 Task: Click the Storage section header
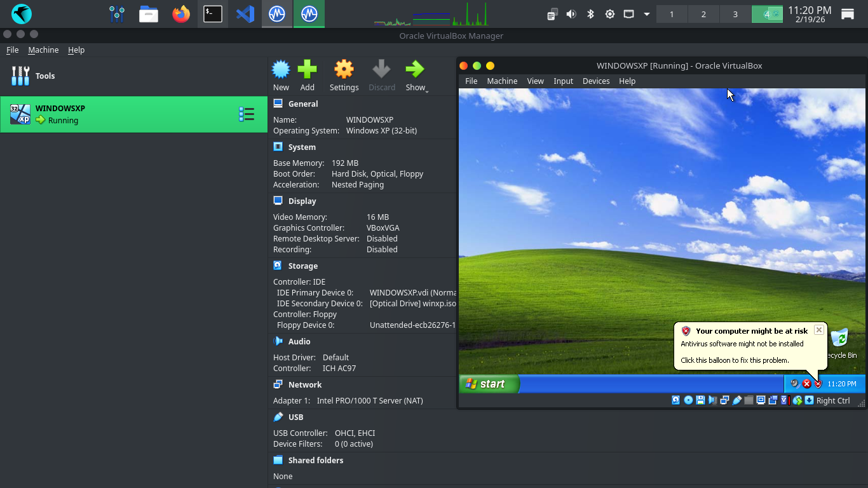coord(302,266)
